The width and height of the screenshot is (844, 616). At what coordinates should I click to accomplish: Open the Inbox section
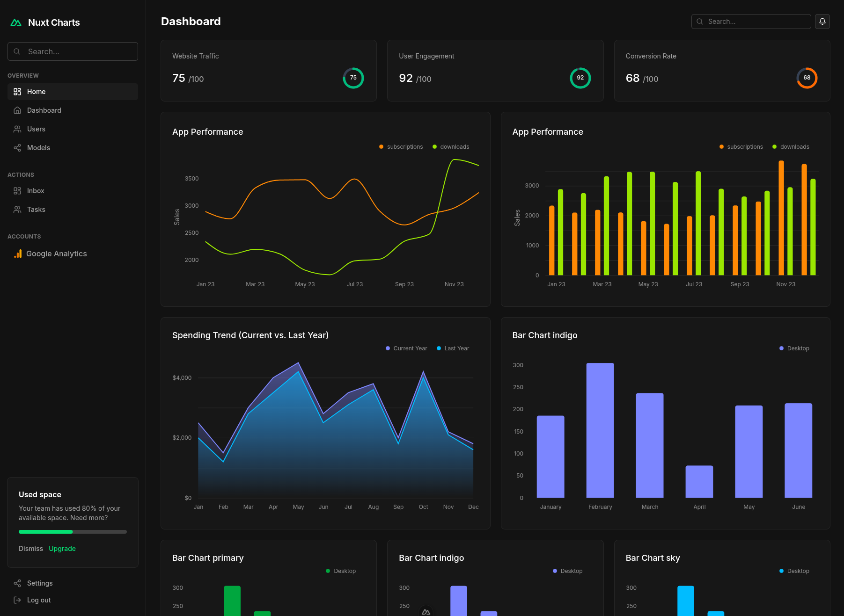tap(73, 191)
